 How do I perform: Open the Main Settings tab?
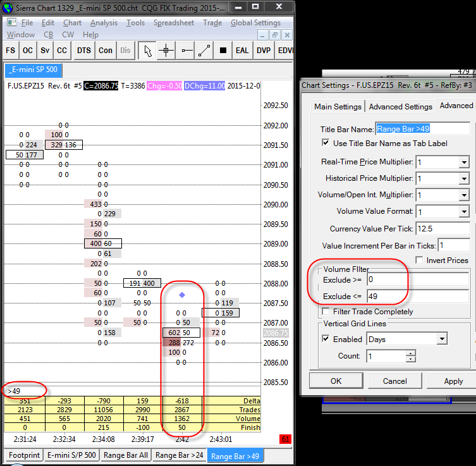click(338, 107)
